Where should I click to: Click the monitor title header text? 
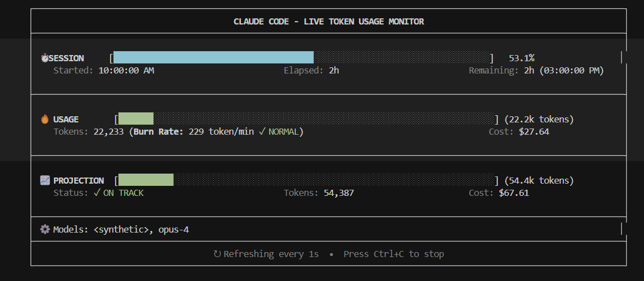point(329,22)
